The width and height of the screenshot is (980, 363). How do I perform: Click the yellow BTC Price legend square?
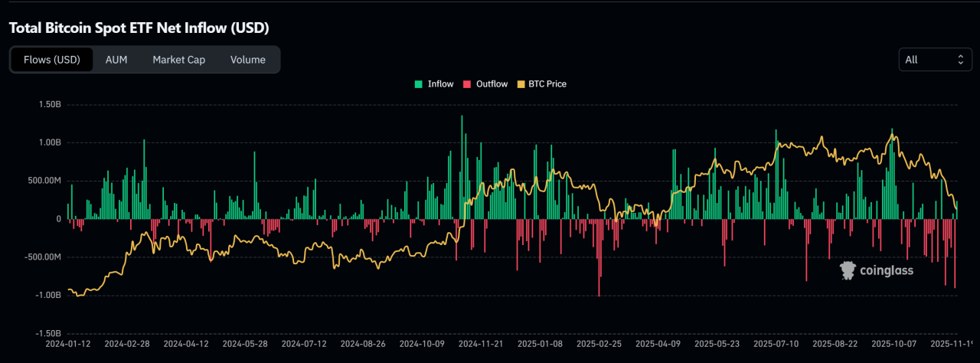click(x=522, y=84)
